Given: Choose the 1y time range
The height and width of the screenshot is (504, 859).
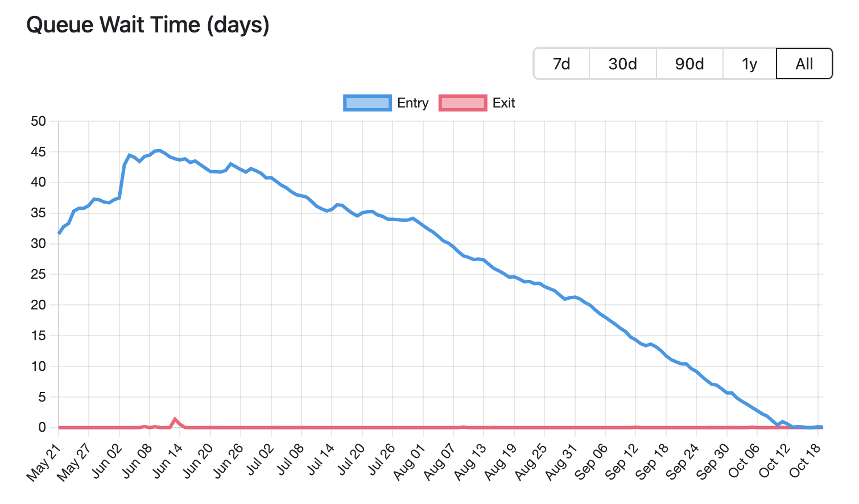Looking at the screenshot, I should [750, 64].
